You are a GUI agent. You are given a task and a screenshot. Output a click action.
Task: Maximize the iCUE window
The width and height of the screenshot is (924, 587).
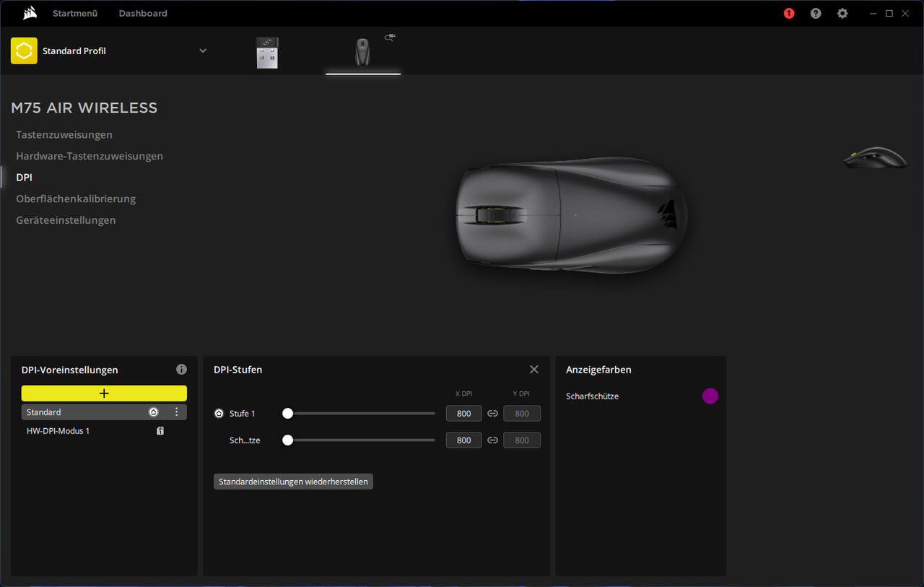tap(889, 13)
